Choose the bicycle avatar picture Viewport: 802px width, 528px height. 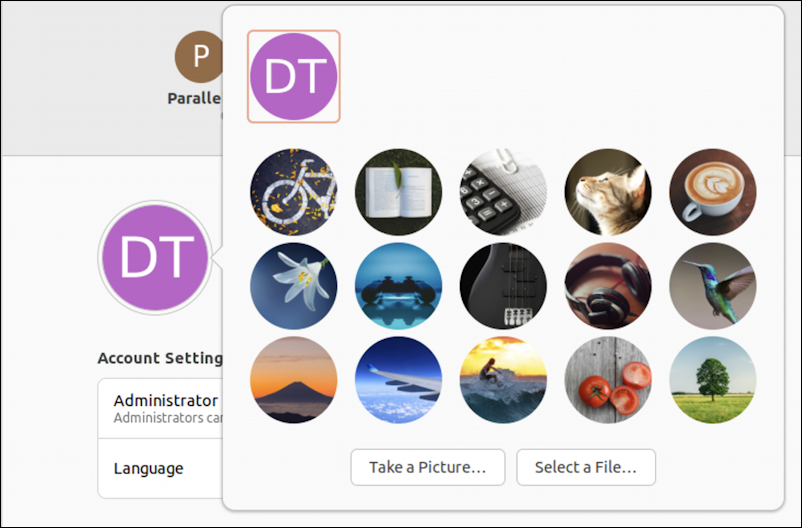294,192
